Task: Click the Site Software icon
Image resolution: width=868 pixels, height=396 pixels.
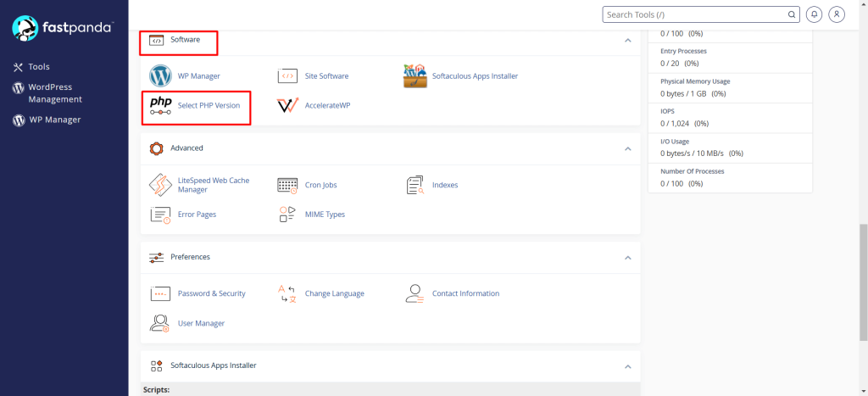Action: (287, 75)
